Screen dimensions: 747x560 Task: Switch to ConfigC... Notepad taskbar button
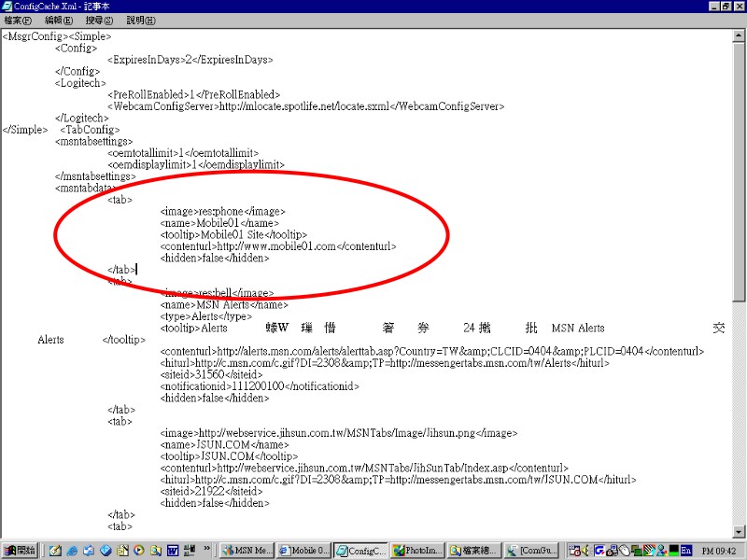[x=360, y=551]
